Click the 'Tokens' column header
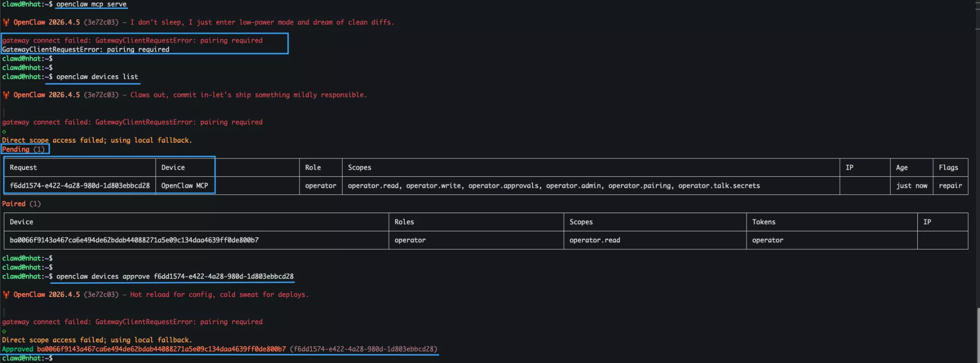 [x=764, y=222]
